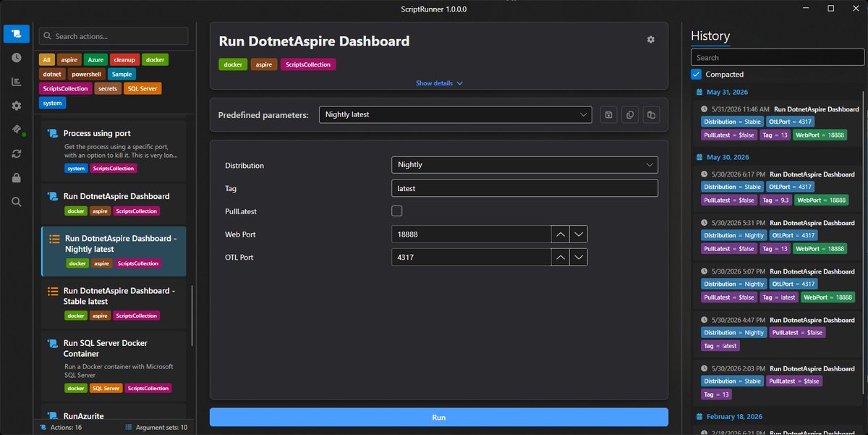The height and width of the screenshot is (435, 868).
Task: Select Run DotnetAspire Dashboard - Nightly latest
Action: 114,250
